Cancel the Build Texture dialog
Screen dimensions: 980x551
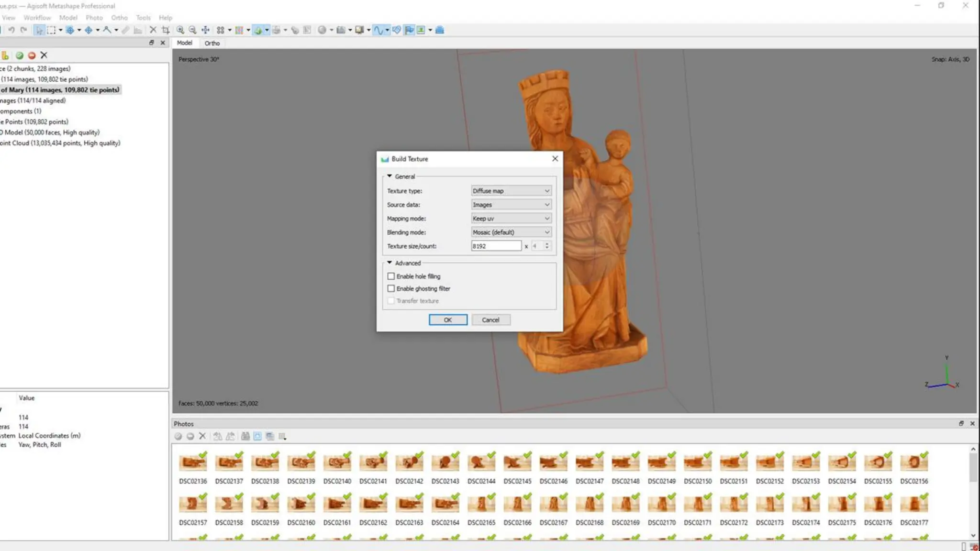point(490,320)
